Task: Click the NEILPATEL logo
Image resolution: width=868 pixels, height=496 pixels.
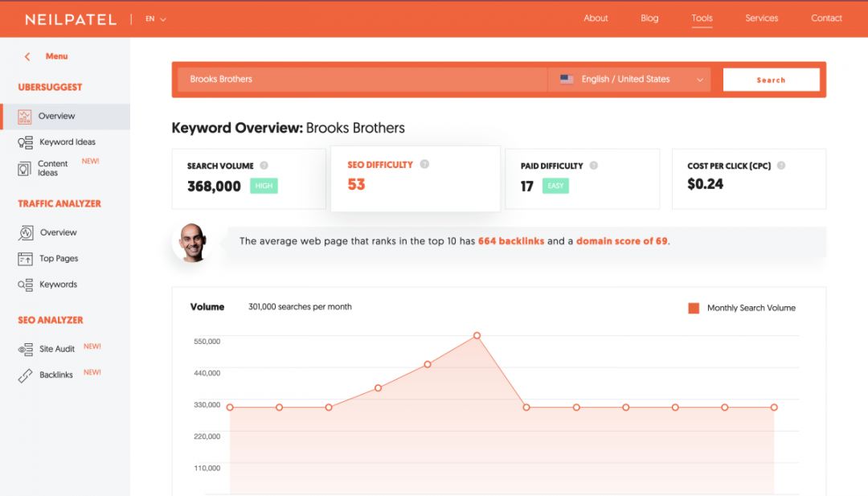Action: [x=71, y=19]
